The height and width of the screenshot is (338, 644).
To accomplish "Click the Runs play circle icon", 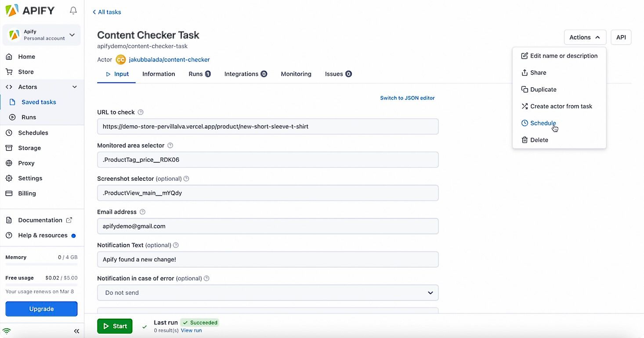I will (x=13, y=117).
